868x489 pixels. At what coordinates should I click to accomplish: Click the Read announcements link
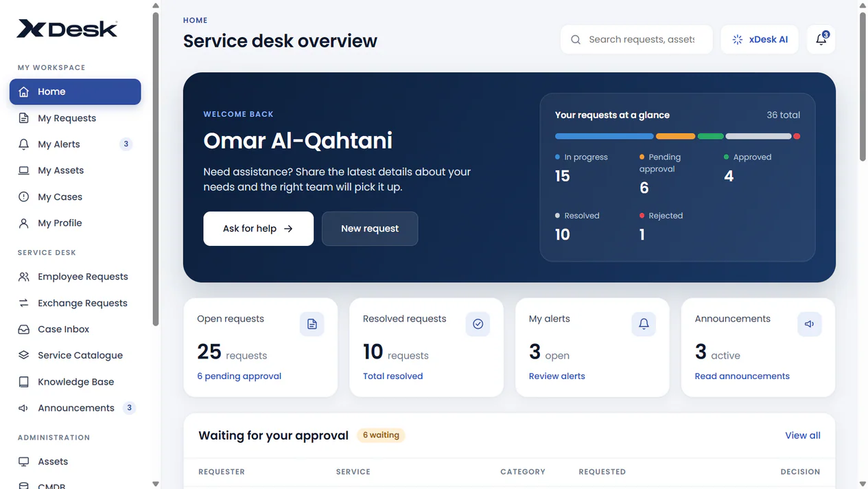[x=742, y=376]
